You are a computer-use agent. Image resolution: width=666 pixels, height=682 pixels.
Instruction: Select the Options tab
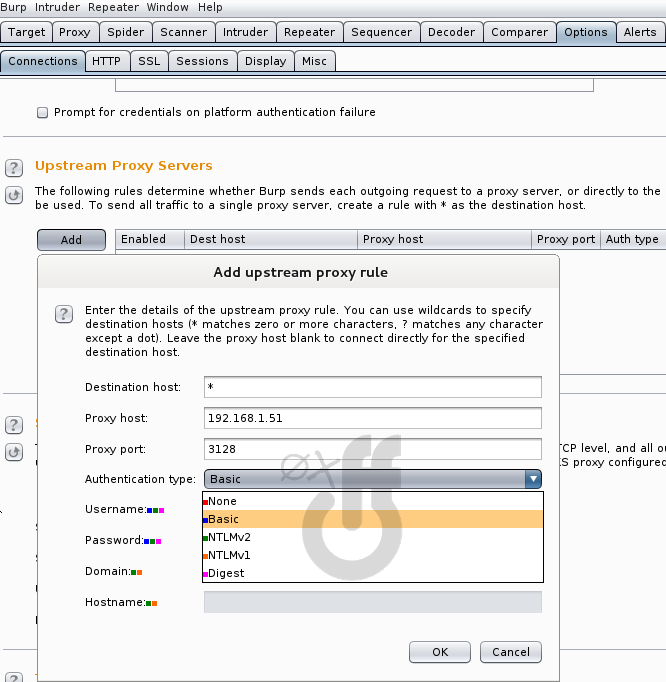click(586, 32)
